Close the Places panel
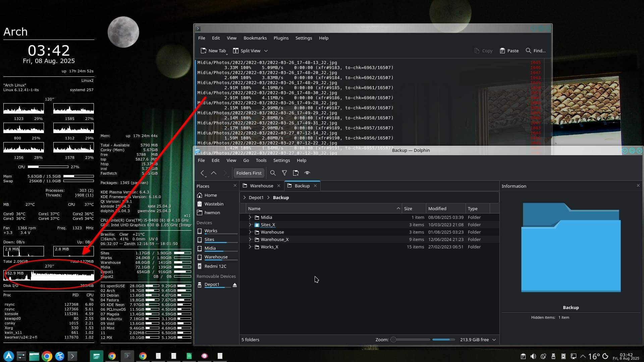This screenshot has width=644, height=362. click(x=235, y=186)
